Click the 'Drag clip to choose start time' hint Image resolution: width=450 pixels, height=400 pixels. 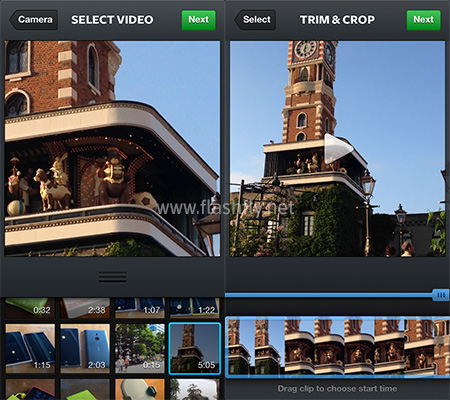(337, 388)
